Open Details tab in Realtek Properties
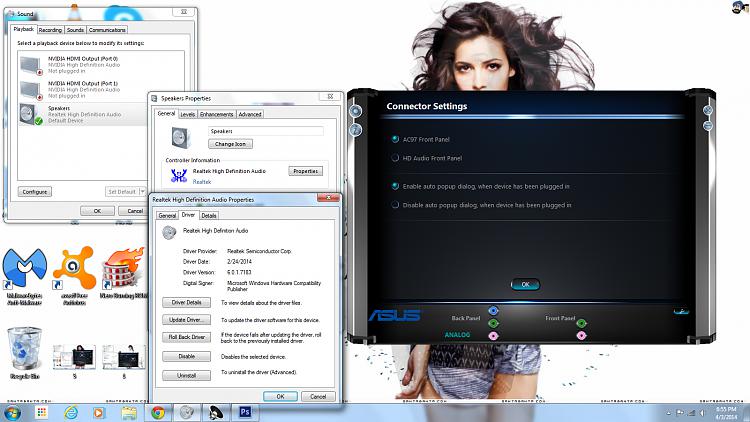 coord(209,216)
